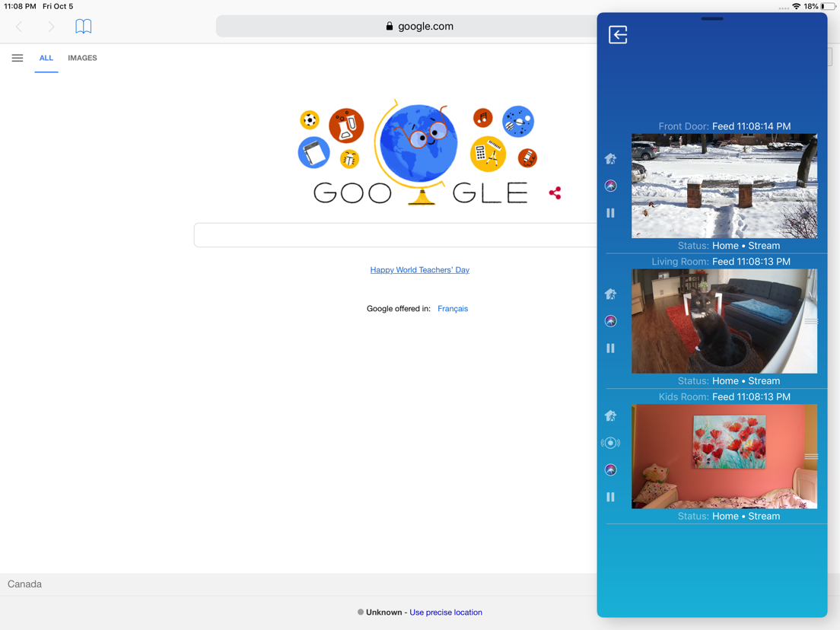Grab the reorder handle on Living Room feed
Image resolution: width=840 pixels, height=630 pixels.
[811, 321]
